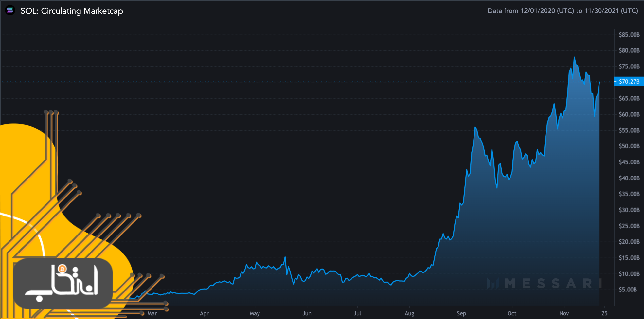The height and width of the screenshot is (319, 644).
Task: Click the $50.00B y-axis label
Action: point(629,146)
